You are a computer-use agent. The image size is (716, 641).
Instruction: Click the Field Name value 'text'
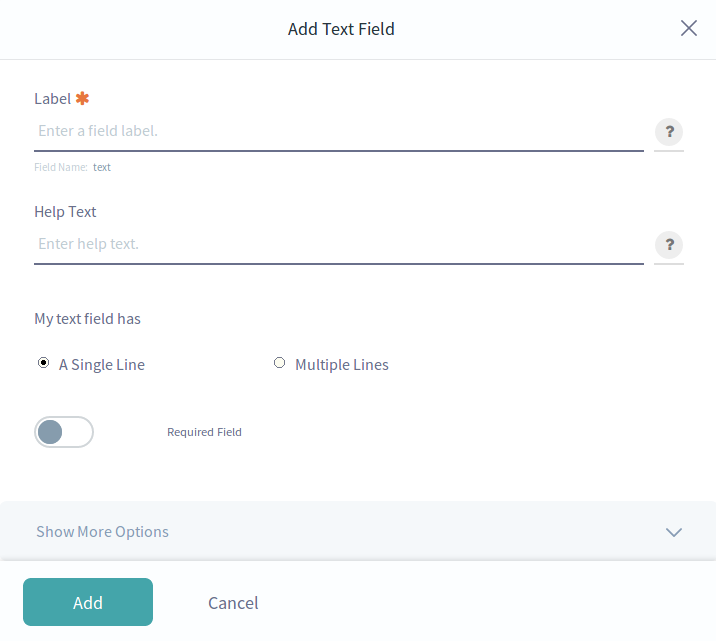(102, 168)
